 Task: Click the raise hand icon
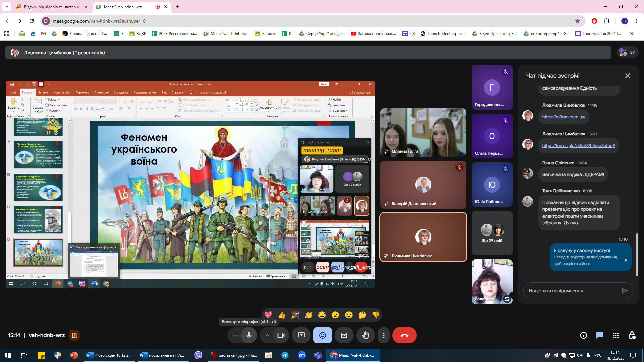pyautogui.click(x=365, y=335)
